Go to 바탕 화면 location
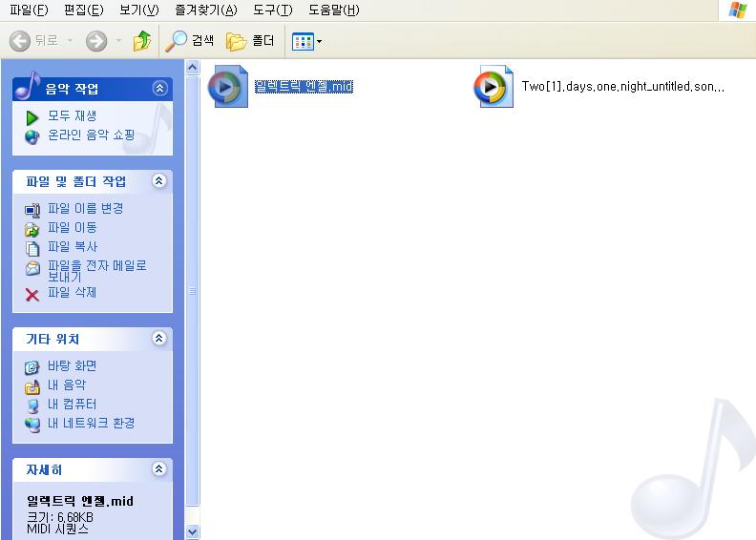This screenshot has width=756, height=540. click(x=72, y=366)
